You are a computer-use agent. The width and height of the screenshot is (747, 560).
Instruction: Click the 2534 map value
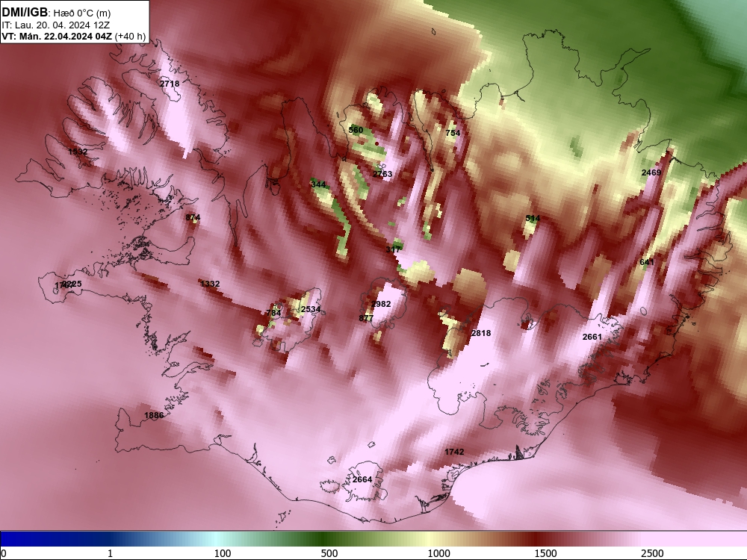(x=311, y=310)
